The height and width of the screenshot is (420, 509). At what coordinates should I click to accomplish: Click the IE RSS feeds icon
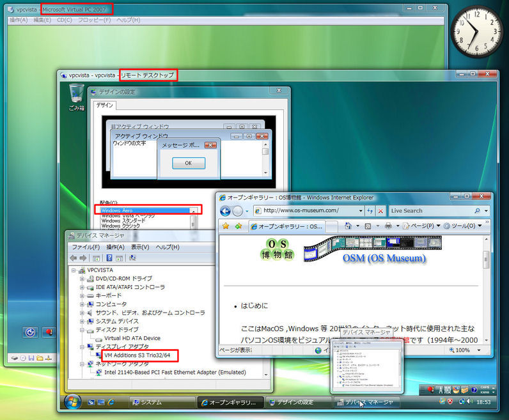tap(368, 226)
